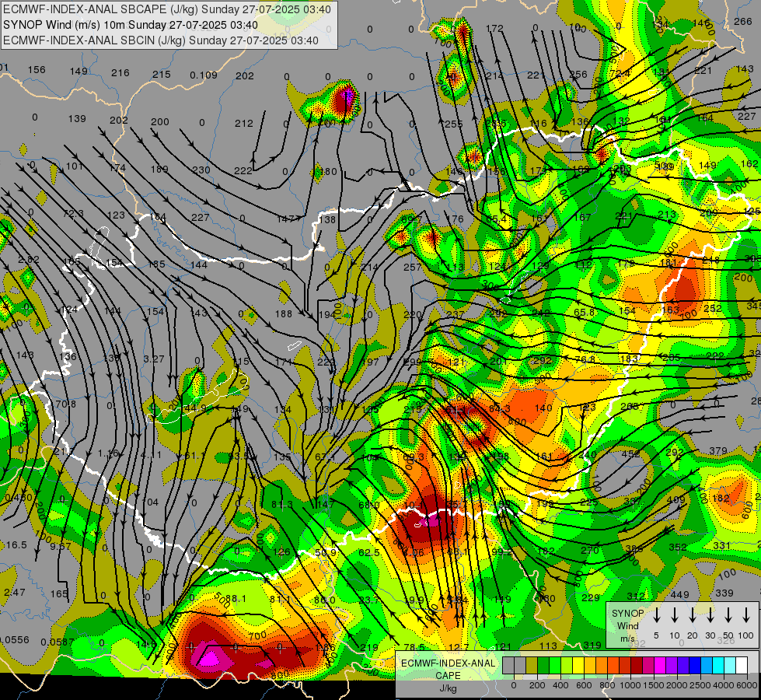Click the '4000' tick label in CAPE legend
761x700 pixels.
pos(723,685)
